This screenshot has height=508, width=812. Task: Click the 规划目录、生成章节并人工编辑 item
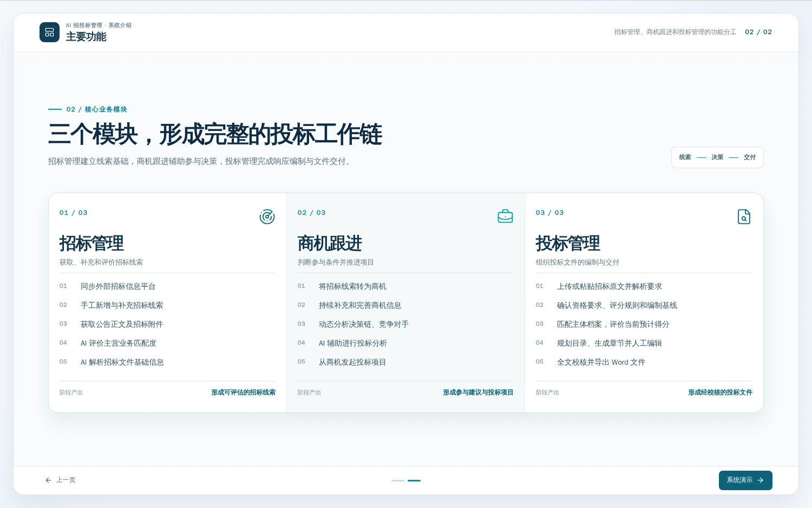click(x=610, y=343)
